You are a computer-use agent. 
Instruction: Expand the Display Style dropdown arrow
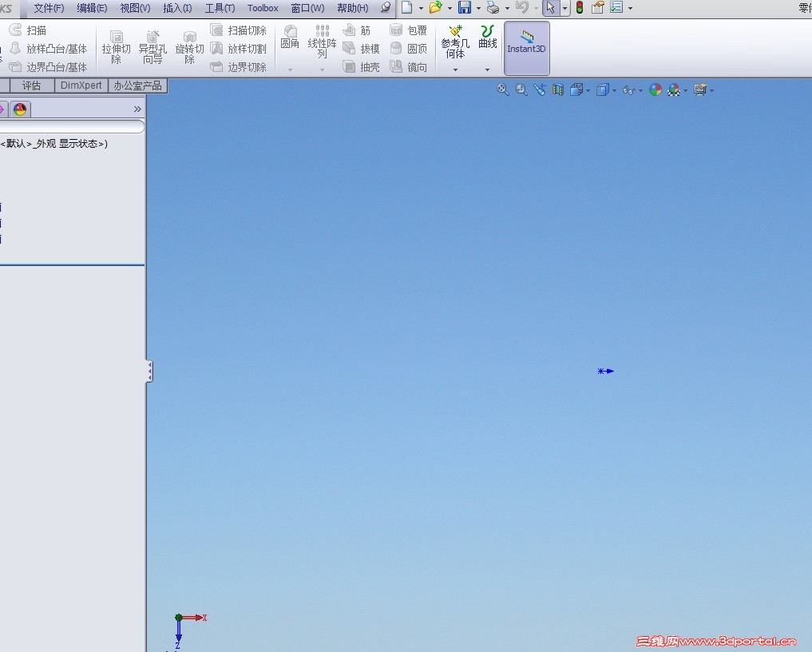click(x=614, y=91)
